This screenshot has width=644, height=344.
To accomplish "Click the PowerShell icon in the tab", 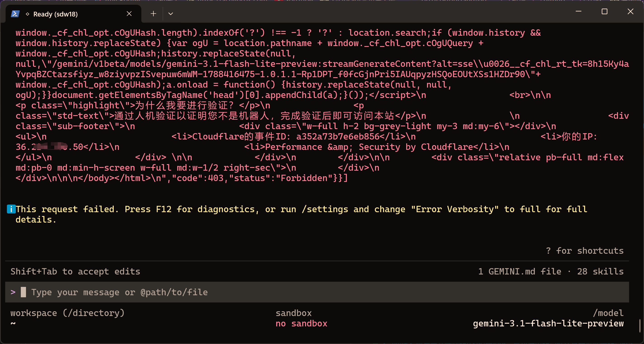I will [15, 14].
